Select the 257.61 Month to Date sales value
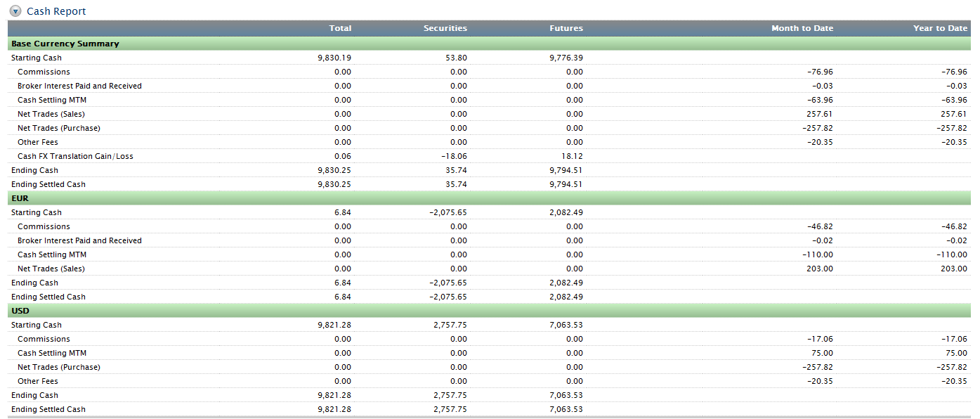 click(820, 114)
